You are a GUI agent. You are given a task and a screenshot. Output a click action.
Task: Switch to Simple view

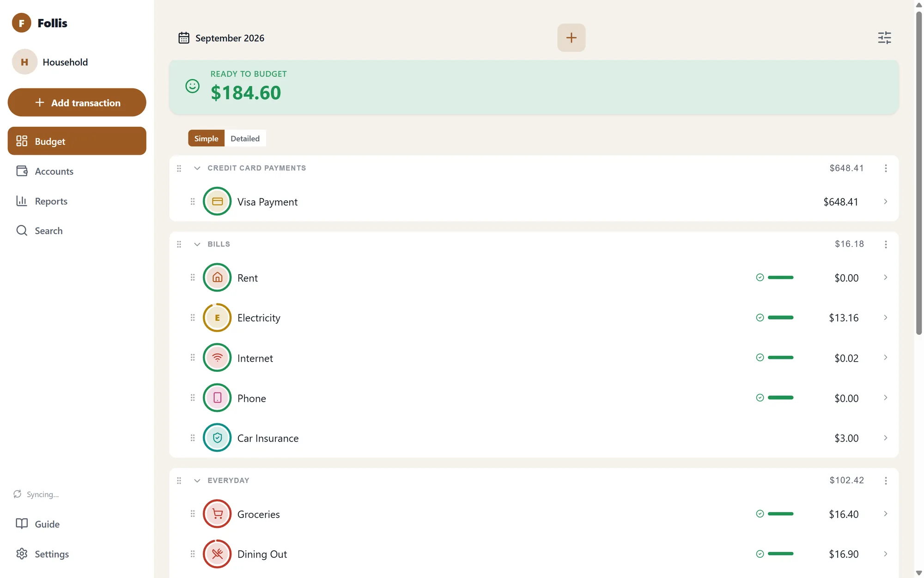click(206, 138)
